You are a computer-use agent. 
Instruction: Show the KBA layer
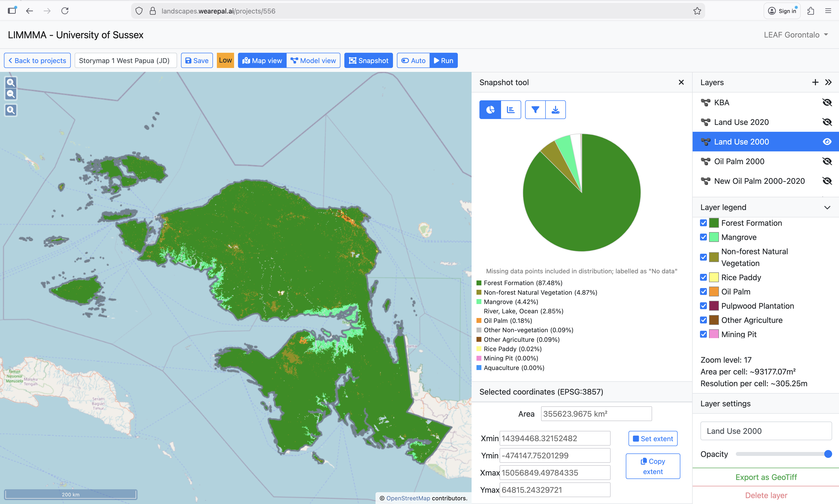coord(827,103)
